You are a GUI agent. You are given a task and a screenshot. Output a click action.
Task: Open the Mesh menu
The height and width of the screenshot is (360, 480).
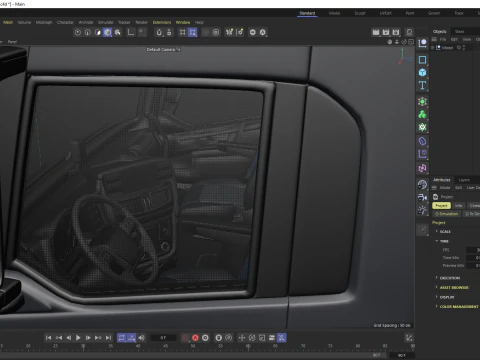[x=8, y=22]
